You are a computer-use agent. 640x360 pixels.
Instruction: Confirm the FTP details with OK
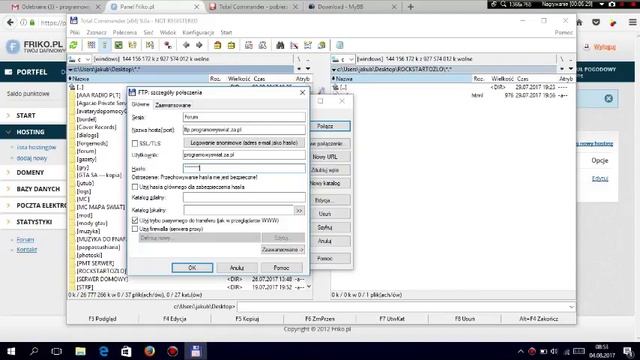(x=192, y=268)
